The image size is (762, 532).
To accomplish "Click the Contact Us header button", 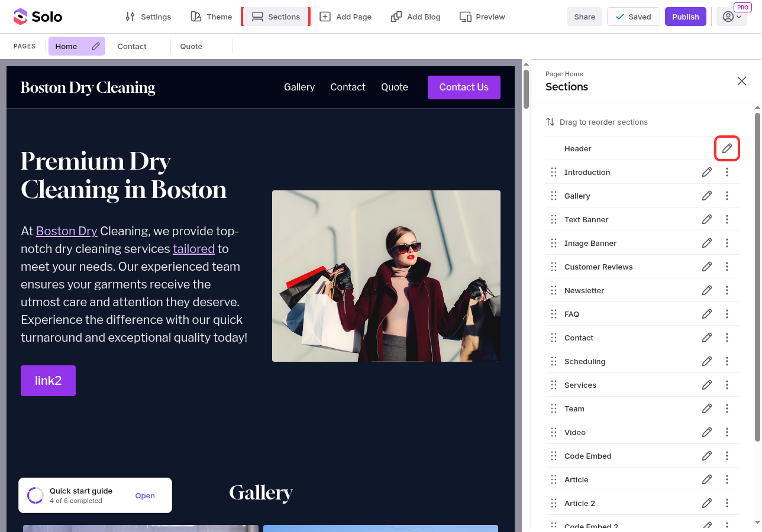I will click(x=464, y=87).
